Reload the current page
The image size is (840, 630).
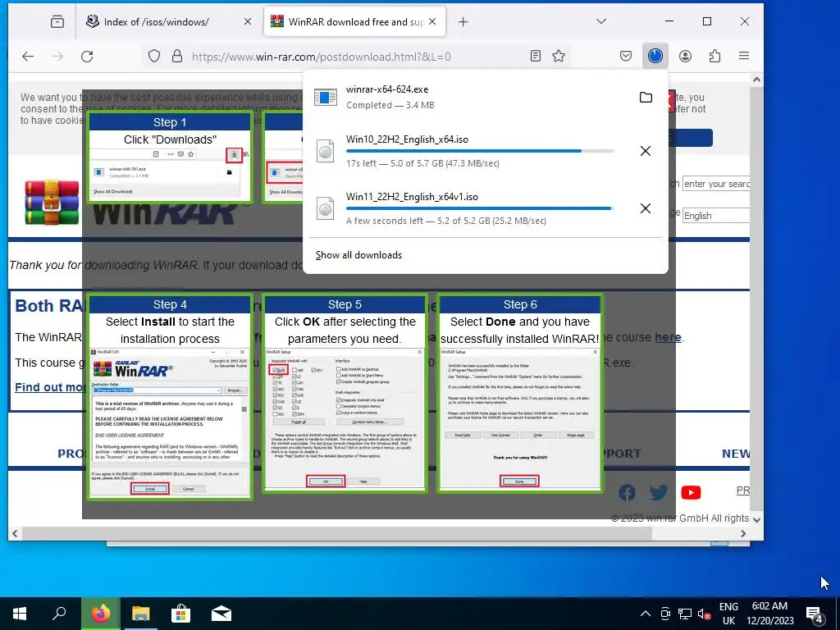point(87,57)
